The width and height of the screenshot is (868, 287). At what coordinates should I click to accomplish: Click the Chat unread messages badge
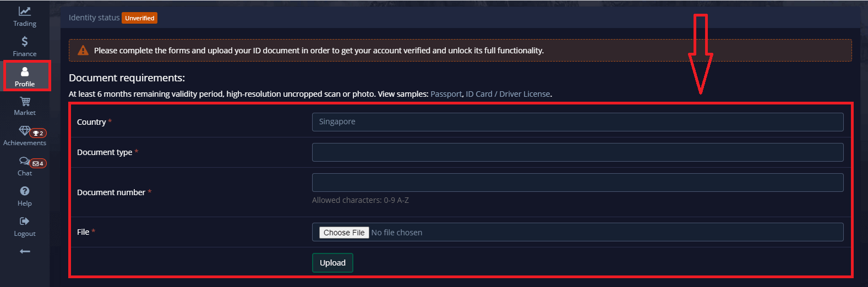[39, 163]
